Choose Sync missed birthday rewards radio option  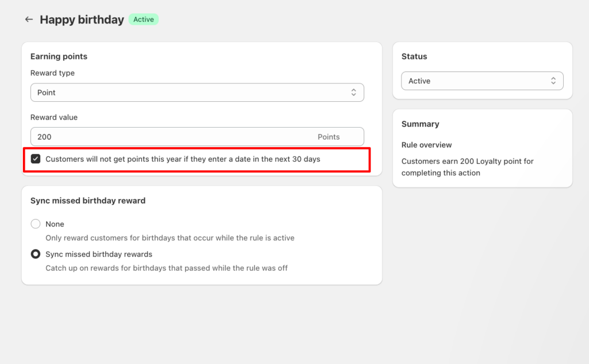tap(36, 254)
